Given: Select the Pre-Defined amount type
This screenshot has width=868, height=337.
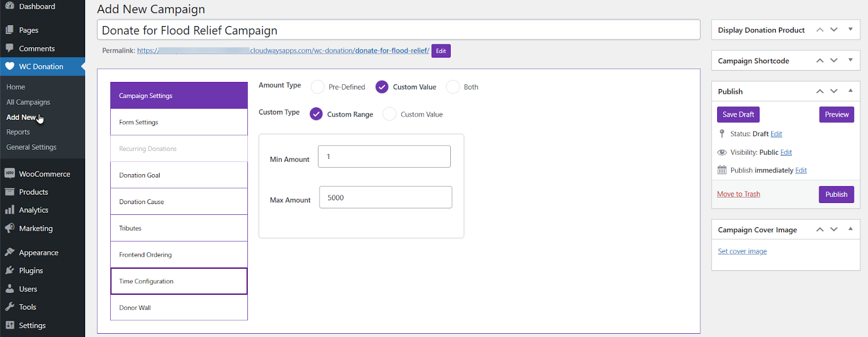Looking at the screenshot, I should point(318,87).
